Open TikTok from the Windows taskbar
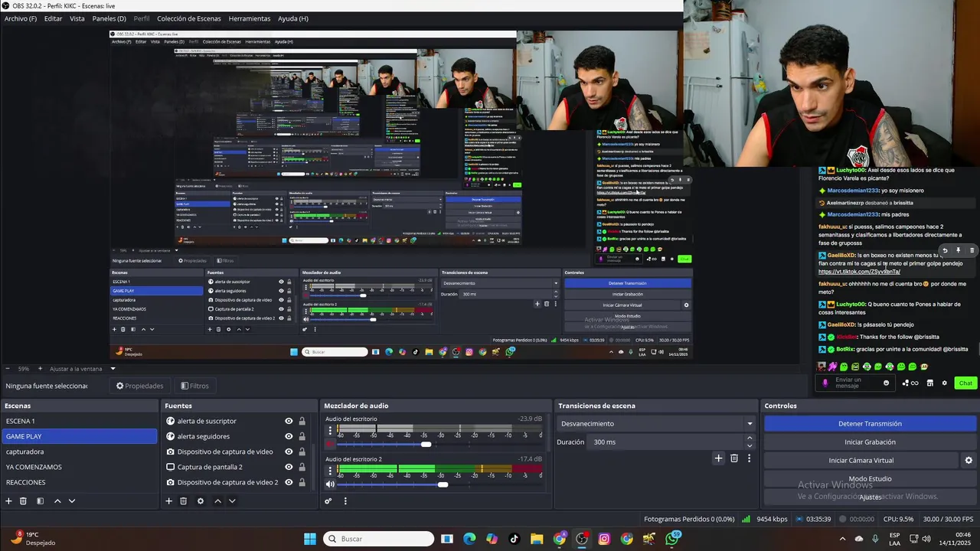The width and height of the screenshot is (980, 551). (514, 539)
